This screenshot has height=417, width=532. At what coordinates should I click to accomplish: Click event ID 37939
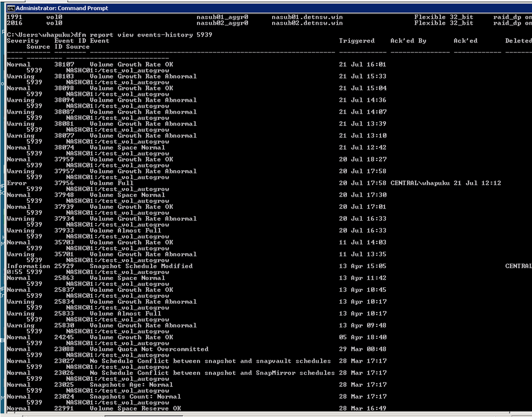coord(64,207)
